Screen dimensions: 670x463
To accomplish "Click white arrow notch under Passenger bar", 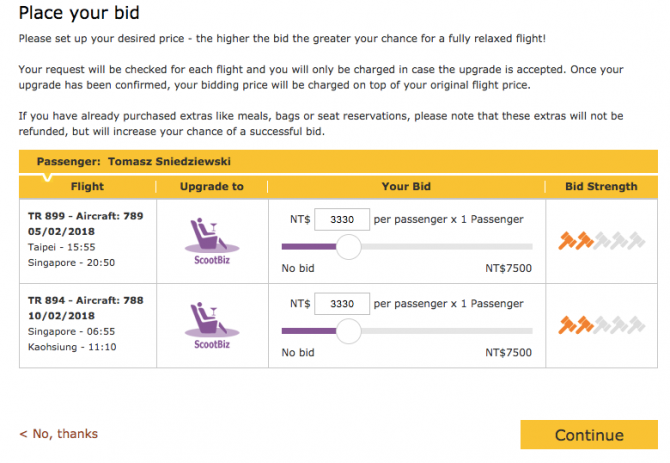I will pyautogui.click(x=47, y=176).
